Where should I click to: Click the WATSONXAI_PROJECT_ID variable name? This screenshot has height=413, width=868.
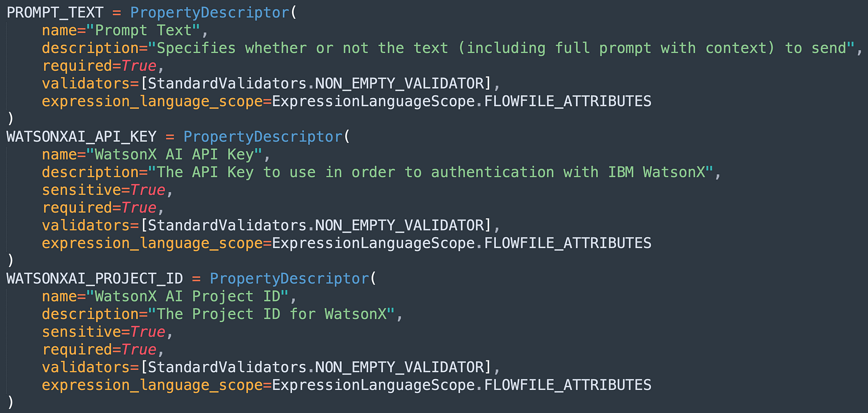pyautogui.click(x=94, y=279)
